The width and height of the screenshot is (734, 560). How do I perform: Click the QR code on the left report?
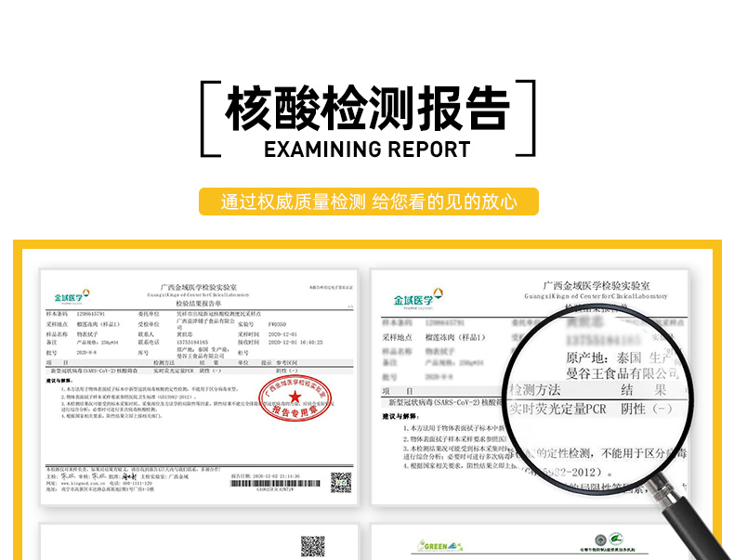341,481
